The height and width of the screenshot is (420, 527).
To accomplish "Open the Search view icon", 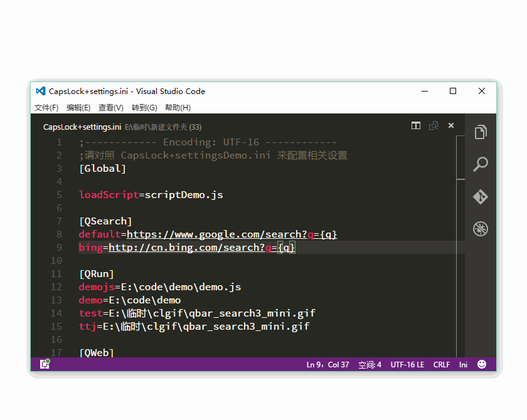I will click(481, 164).
